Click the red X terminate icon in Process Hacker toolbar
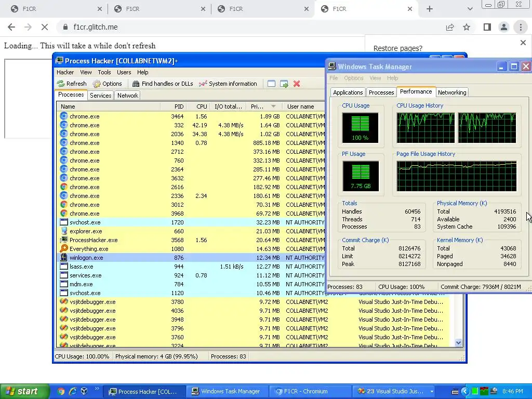532x399 pixels. pos(297,84)
